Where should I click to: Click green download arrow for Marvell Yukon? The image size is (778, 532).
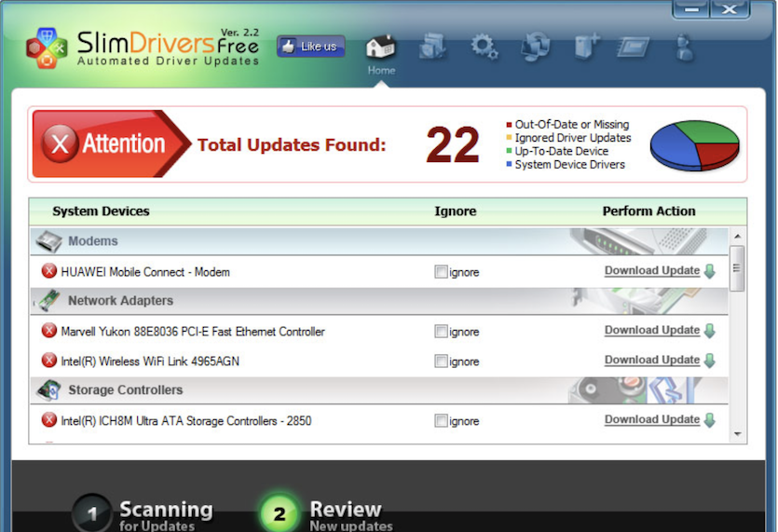[x=710, y=331]
